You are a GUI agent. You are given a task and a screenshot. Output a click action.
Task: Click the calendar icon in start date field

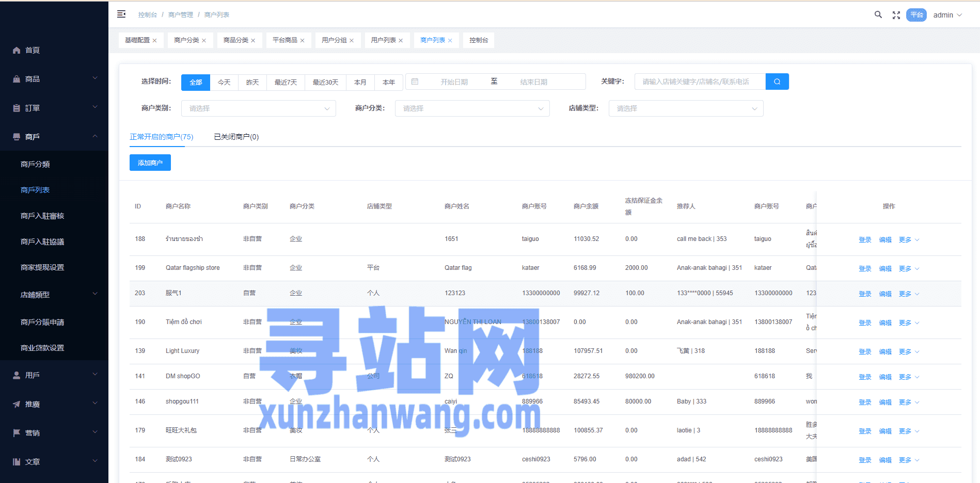click(415, 82)
